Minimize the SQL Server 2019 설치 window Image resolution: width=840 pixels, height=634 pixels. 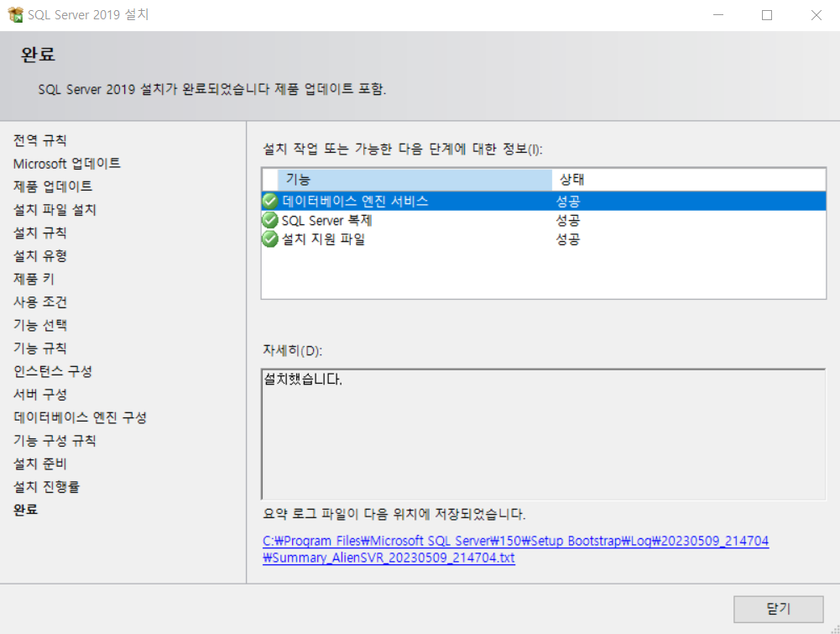coord(718,15)
